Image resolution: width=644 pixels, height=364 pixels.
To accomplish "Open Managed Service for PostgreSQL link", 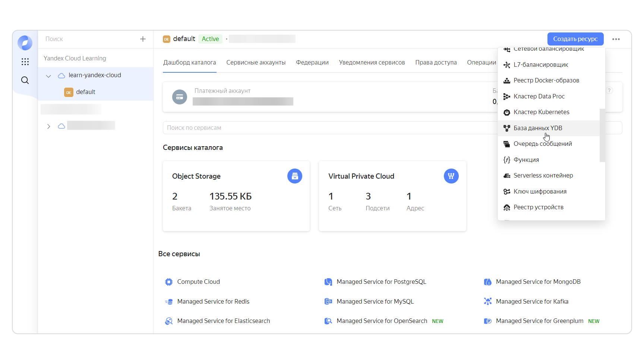I will coord(381,282).
